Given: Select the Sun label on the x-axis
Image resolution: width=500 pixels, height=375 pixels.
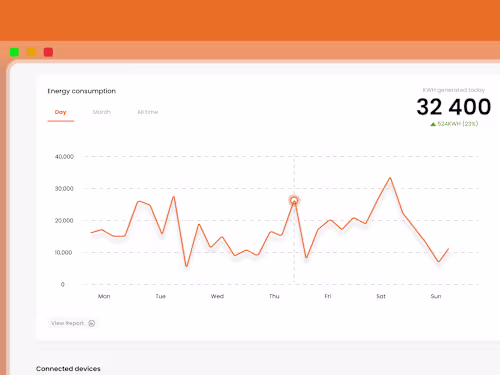Looking at the screenshot, I should 436,296.
